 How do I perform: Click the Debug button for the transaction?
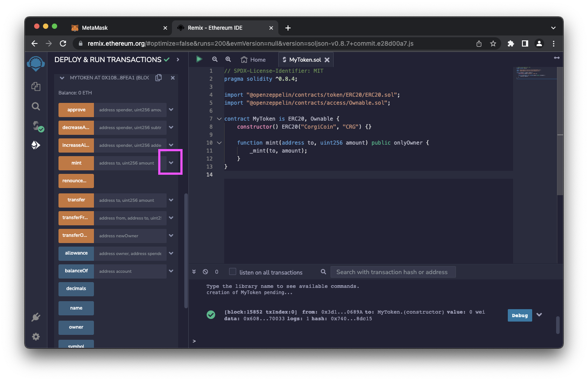pyautogui.click(x=520, y=315)
